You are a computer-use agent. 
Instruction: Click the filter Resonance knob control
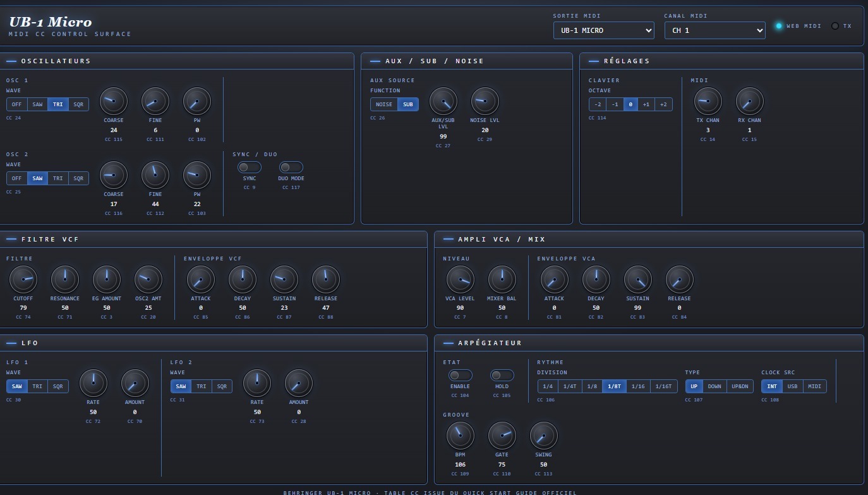click(x=65, y=279)
